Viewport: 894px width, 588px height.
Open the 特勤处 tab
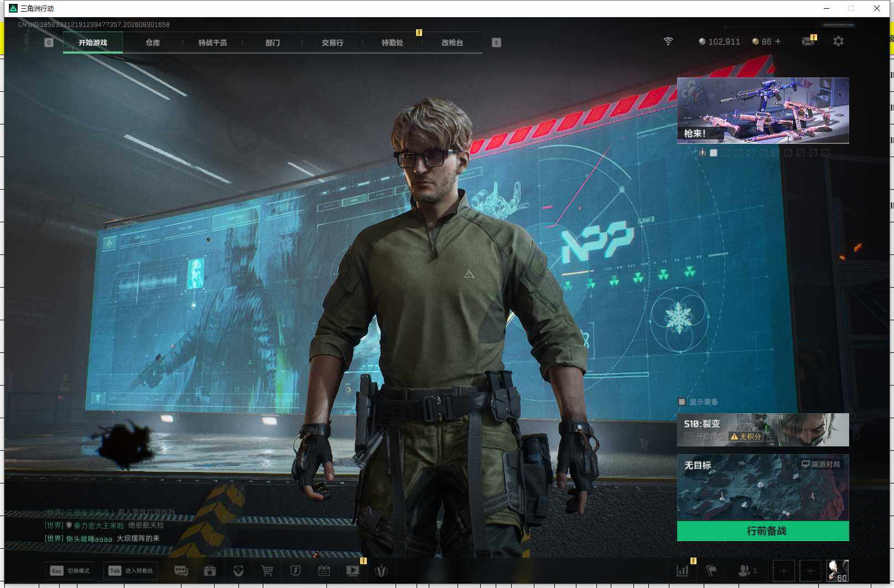(392, 43)
